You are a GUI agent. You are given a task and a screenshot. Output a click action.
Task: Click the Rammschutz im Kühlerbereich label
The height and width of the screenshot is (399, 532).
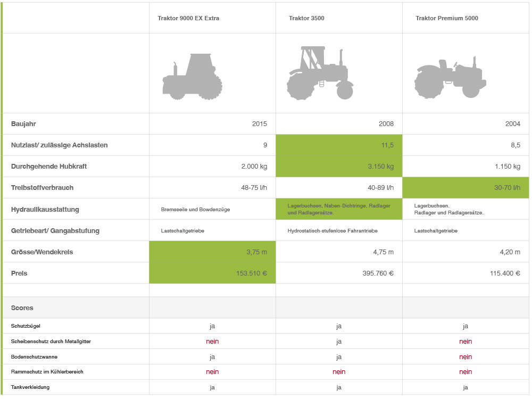[x=47, y=372]
